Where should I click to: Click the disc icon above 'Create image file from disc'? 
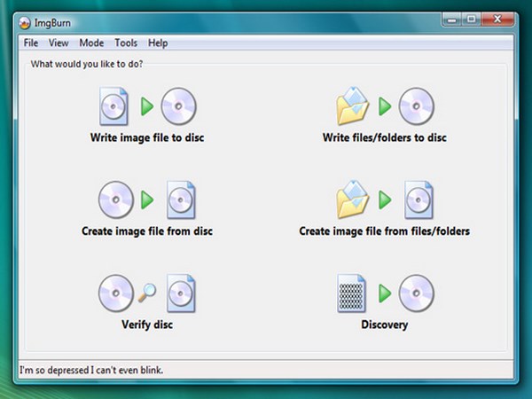[x=115, y=199]
